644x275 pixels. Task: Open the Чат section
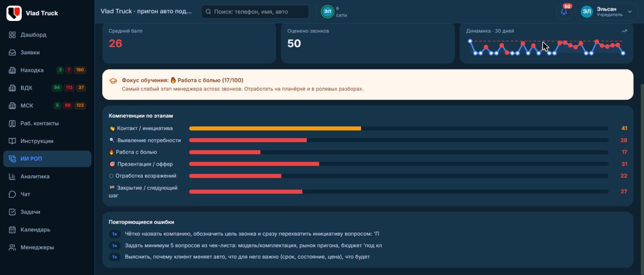tap(47, 194)
